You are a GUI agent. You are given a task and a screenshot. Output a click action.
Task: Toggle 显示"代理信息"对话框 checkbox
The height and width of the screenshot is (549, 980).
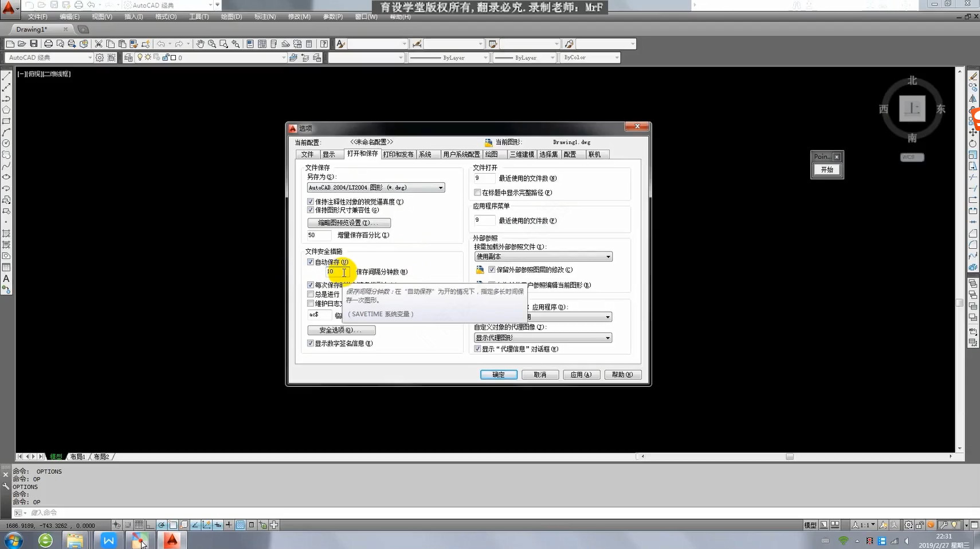(477, 349)
